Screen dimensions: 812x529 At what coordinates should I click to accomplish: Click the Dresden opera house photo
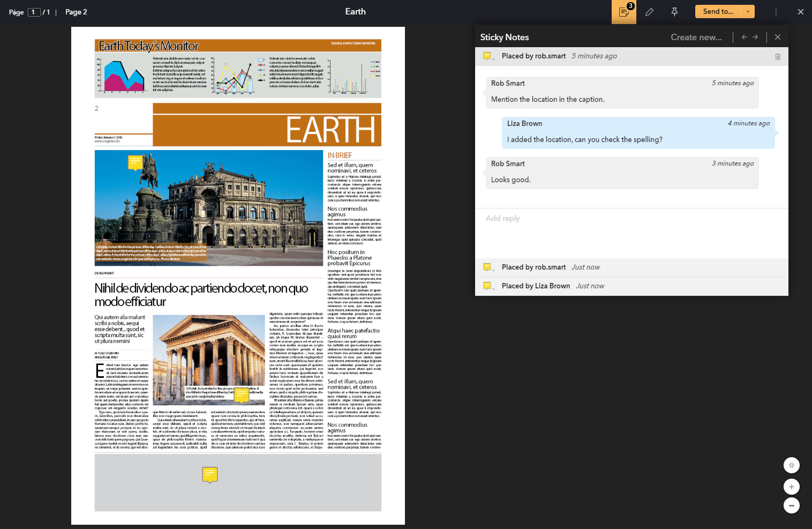pyautogui.click(x=209, y=208)
